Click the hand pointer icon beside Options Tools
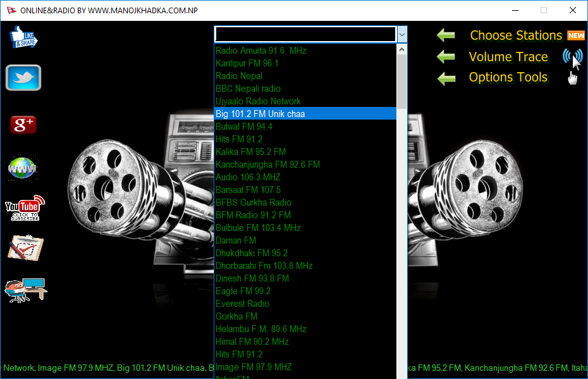 click(x=573, y=78)
